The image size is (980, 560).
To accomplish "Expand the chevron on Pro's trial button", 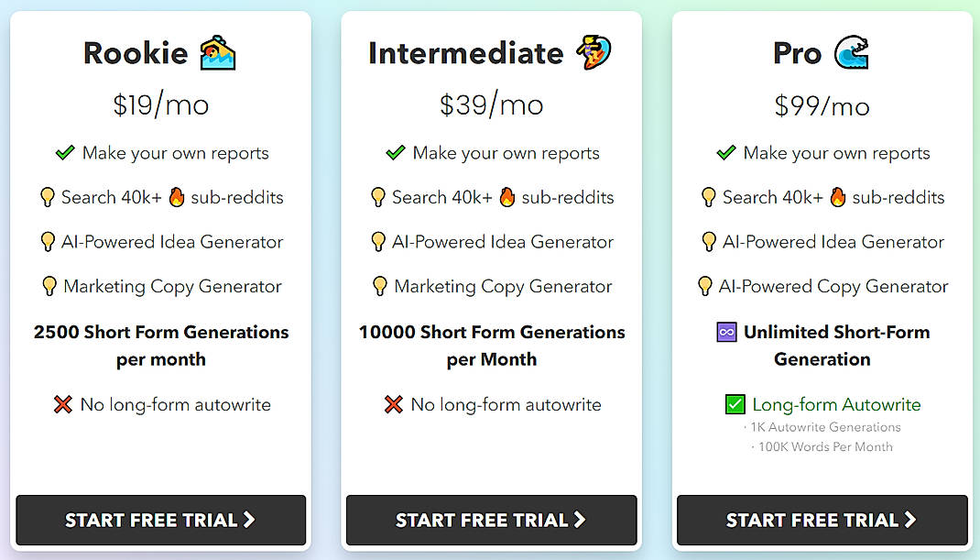I will coord(912,520).
